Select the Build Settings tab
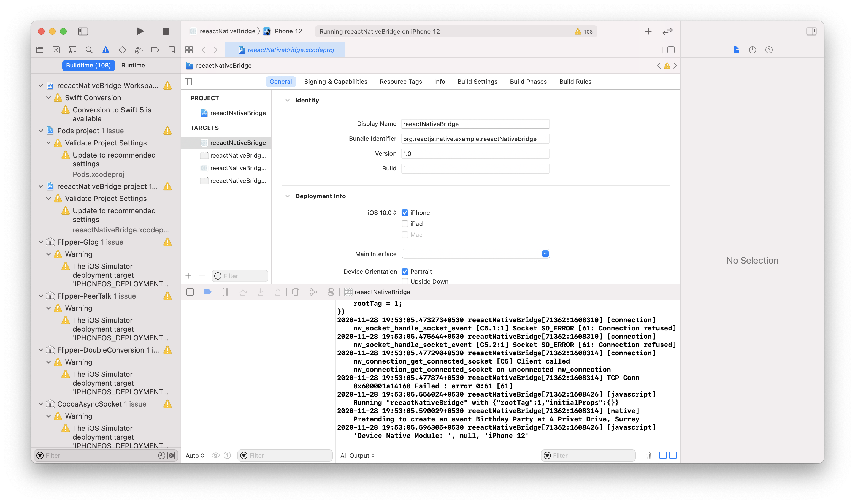 click(477, 81)
